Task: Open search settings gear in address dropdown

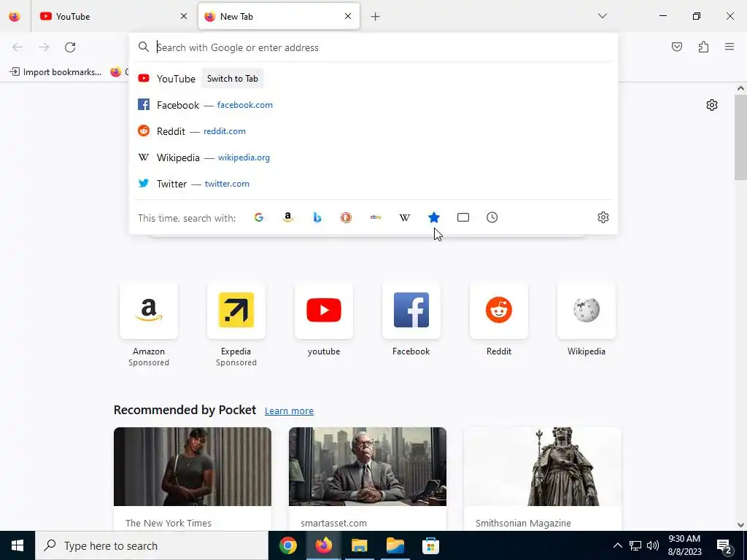Action: (603, 217)
